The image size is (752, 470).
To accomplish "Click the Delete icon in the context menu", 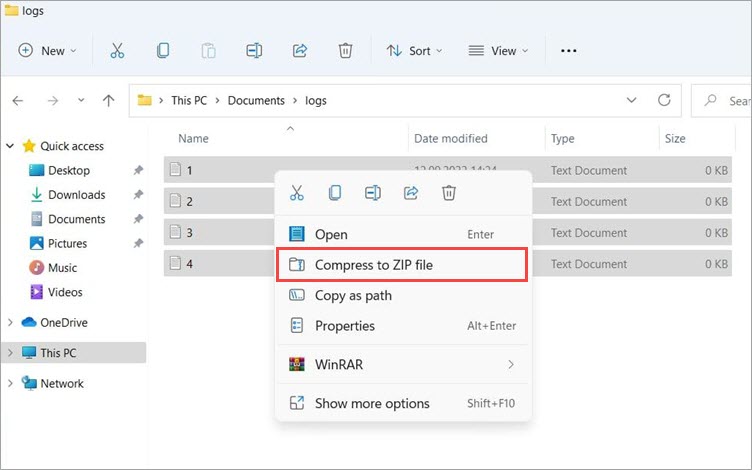I will coord(449,192).
